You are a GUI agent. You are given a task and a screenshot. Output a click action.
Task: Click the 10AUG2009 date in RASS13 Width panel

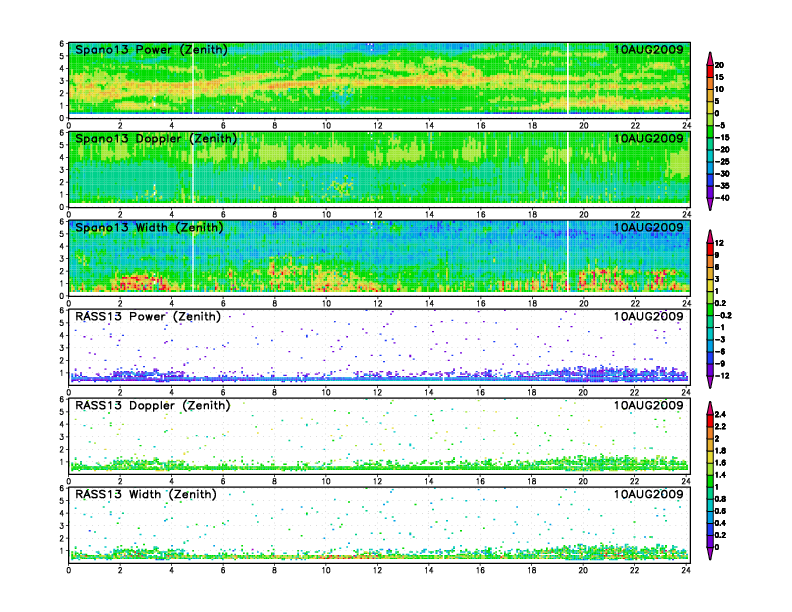(x=648, y=494)
